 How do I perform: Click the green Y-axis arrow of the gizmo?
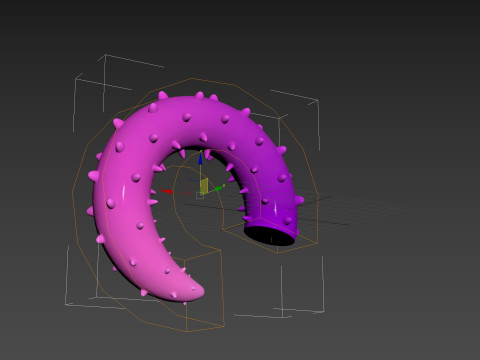[219, 189]
